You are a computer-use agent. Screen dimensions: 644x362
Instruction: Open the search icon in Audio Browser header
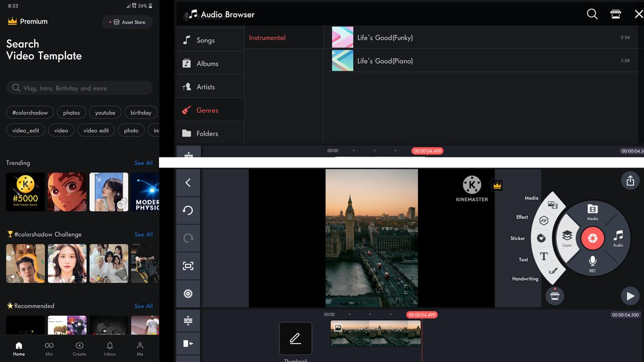[x=592, y=14]
